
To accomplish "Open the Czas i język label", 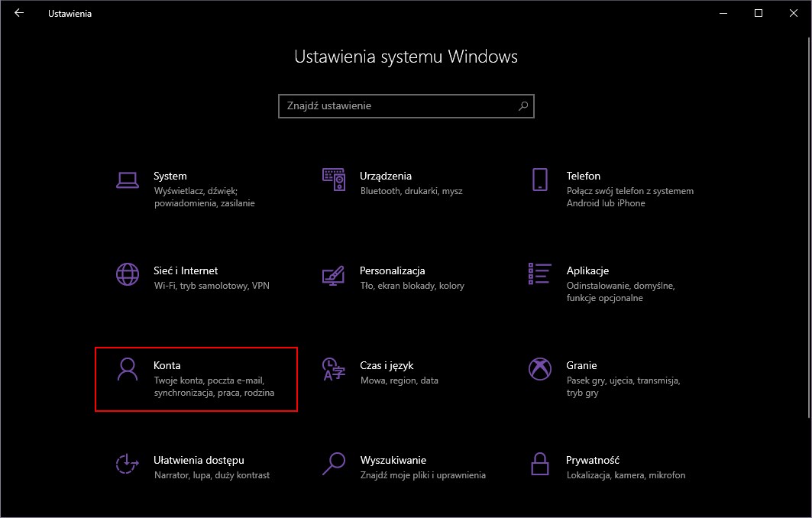I will pyautogui.click(x=387, y=366).
